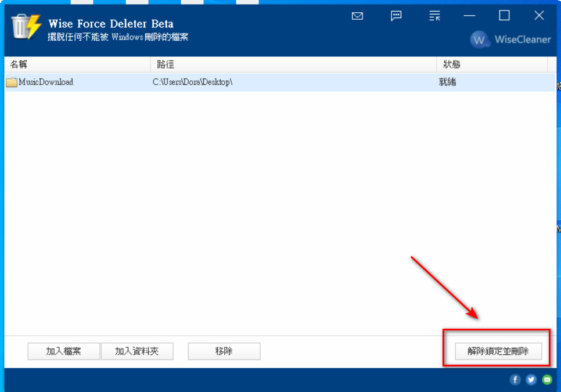
Task: Click the 加入資料夾 button
Action: (137, 351)
